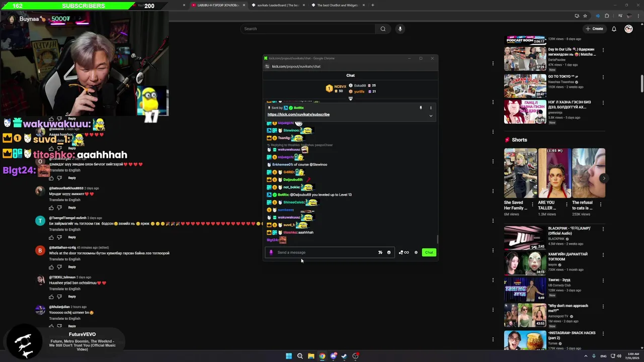Viewport: 644px width, 362px height.
Task: Open BLACKPINK JUMP Official Audio video
Action: pyautogui.click(x=525, y=238)
